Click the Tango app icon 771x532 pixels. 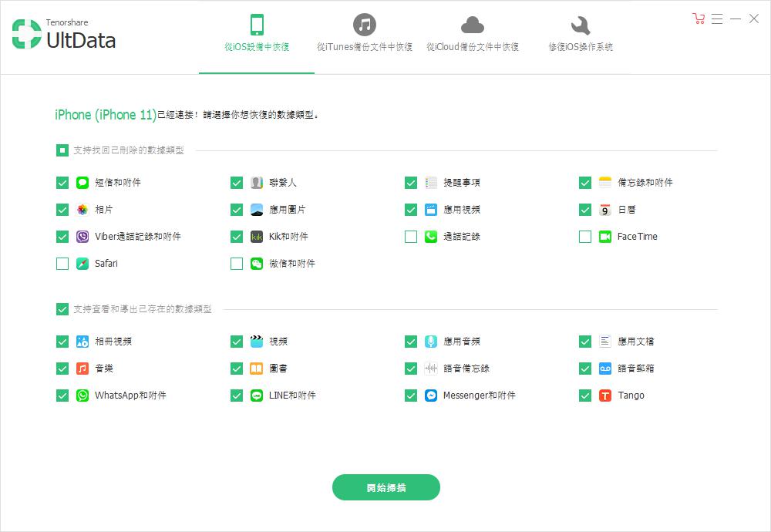[x=604, y=396]
